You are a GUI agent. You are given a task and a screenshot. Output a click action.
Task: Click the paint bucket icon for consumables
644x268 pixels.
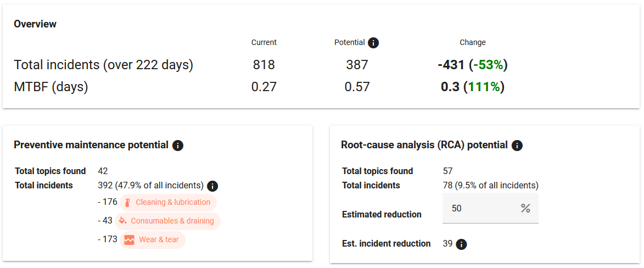pos(122,221)
